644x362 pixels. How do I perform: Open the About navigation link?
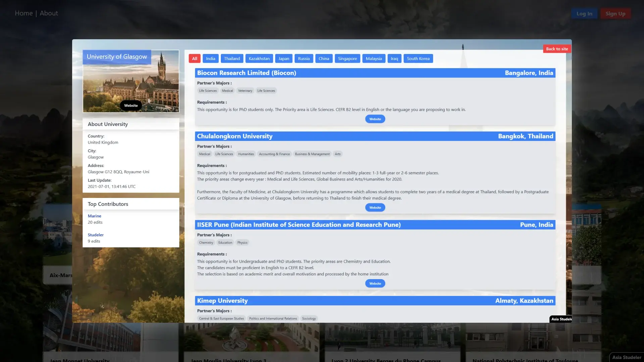pos(49,13)
